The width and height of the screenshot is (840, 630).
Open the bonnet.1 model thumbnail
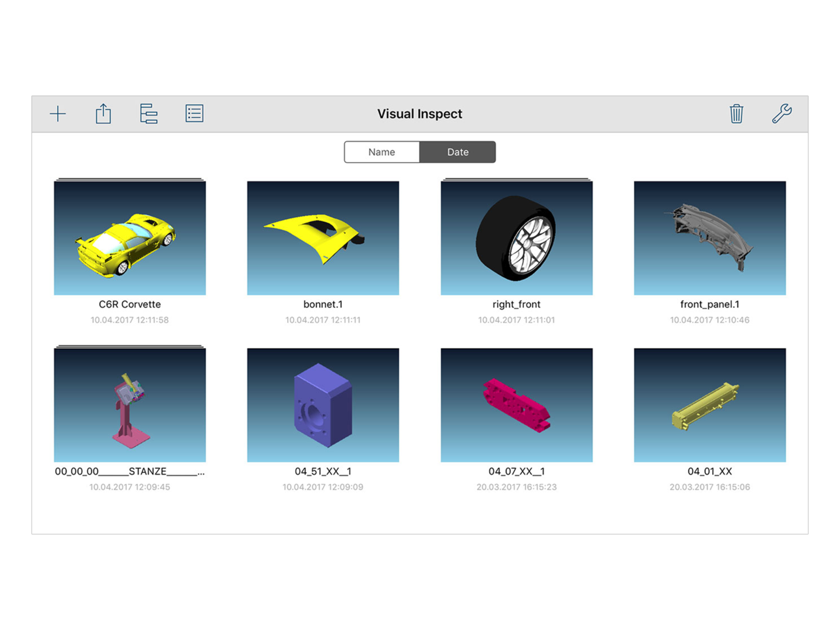323,237
